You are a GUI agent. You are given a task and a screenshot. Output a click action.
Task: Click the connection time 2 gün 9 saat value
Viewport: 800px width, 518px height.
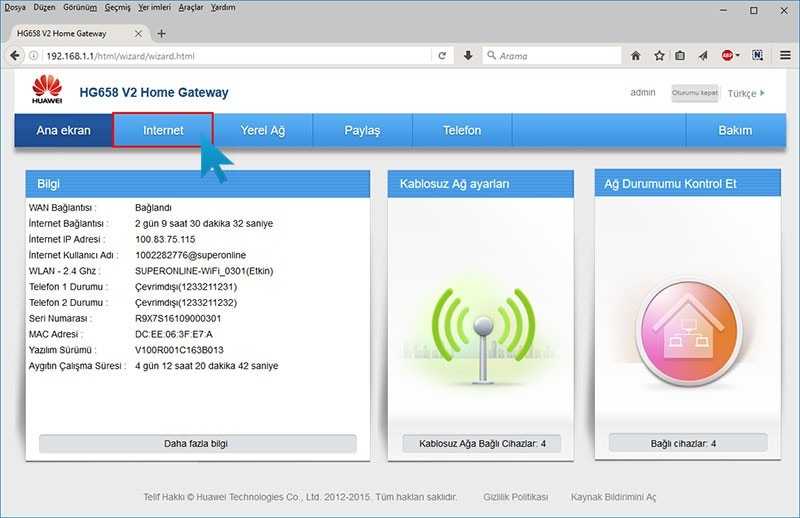204,224
